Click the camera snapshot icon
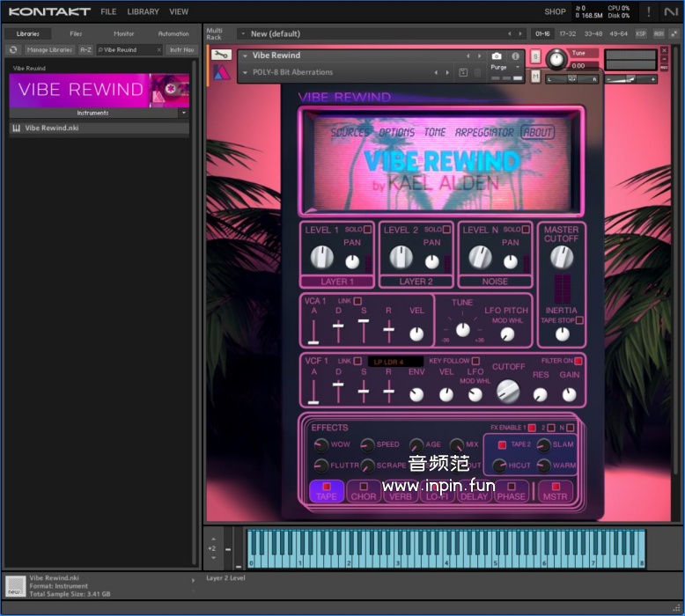This screenshot has width=685, height=616. (x=497, y=56)
